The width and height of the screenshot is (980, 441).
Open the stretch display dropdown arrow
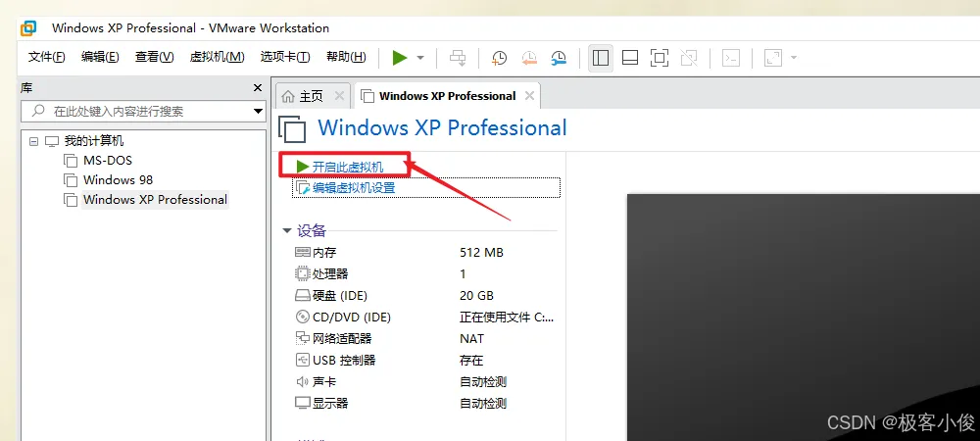pyautogui.click(x=794, y=58)
